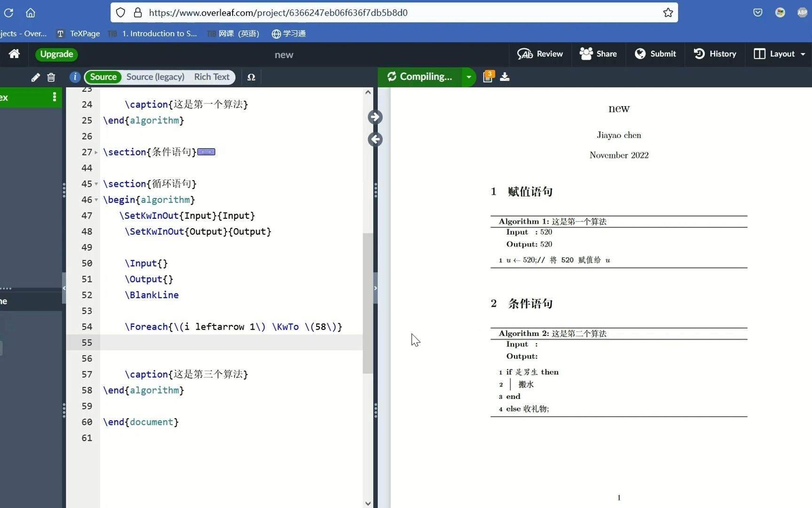
Task: Open the PDF download icon
Action: tap(504, 76)
